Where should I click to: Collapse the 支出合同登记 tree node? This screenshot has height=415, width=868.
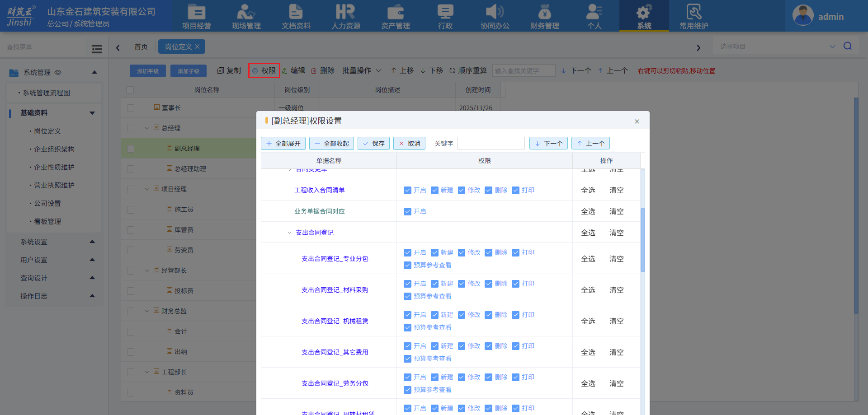pyautogui.click(x=289, y=233)
